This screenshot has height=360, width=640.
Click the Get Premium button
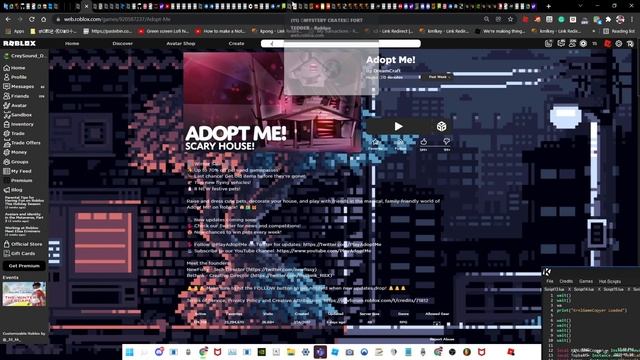24,266
